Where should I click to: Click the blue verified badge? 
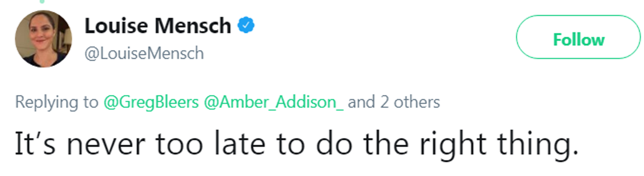tap(246, 25)
